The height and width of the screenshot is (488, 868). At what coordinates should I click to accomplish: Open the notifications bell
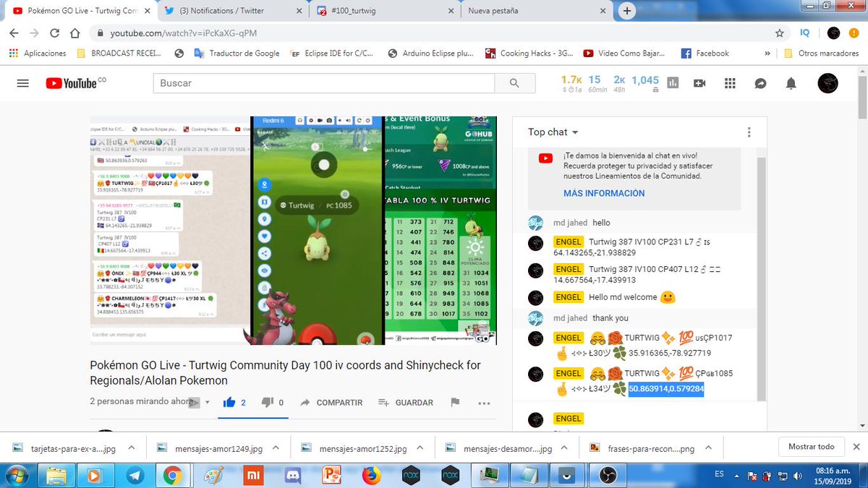click(x=791, y=83)
